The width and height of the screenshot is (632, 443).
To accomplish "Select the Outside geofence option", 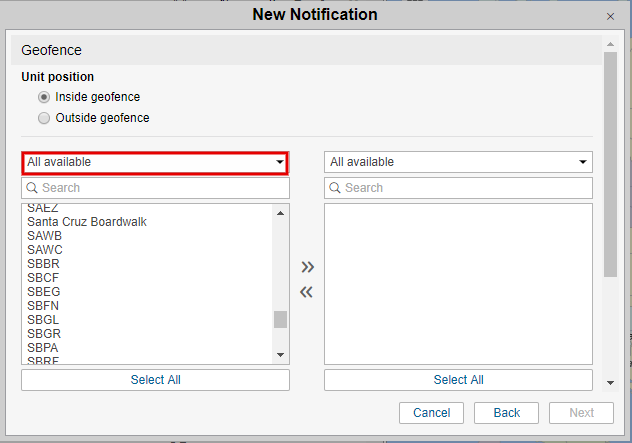I will click(x=43, y=118).
